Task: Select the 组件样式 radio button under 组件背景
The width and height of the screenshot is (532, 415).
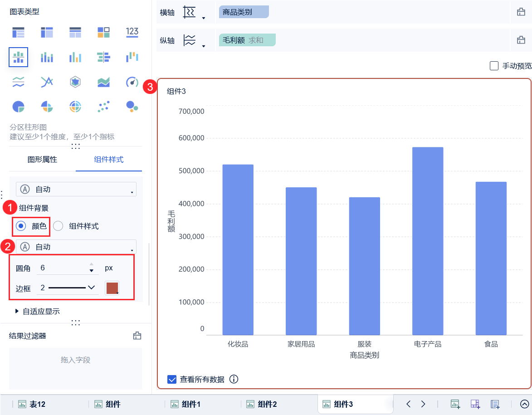Action: 58,226
